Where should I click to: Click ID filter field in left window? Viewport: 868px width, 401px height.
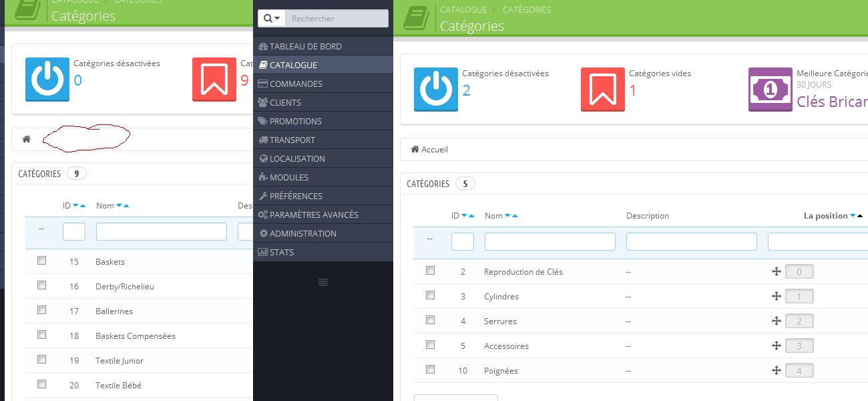pyautogui.click(x=74, y=231)
